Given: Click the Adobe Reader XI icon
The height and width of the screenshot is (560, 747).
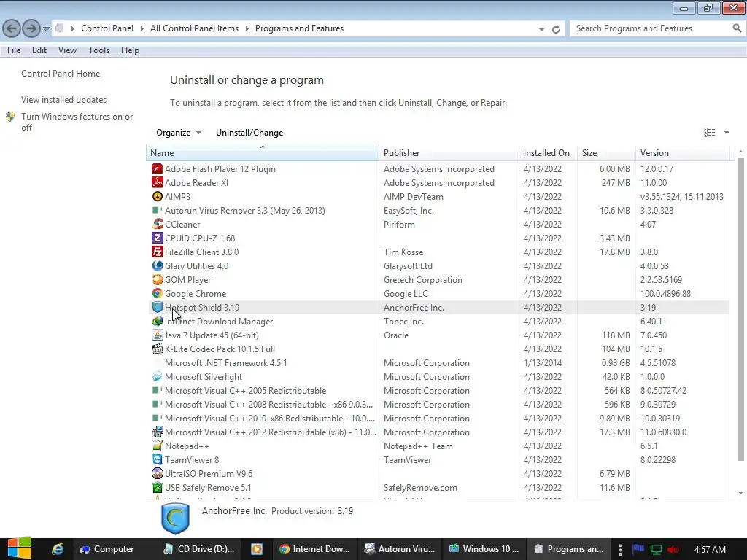Looking at the screenshot, I should pyautogui.click(x=157, y=183).
